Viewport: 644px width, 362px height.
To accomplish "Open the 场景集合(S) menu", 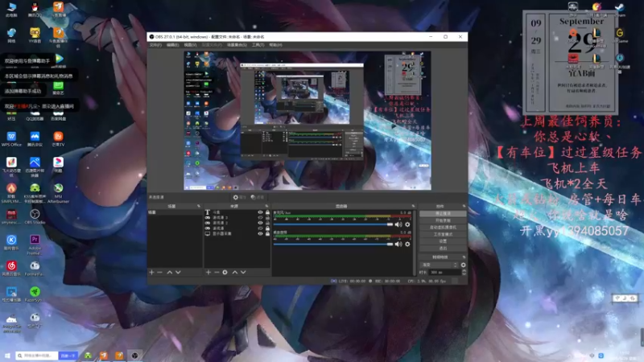I will [x=237, y=45].
